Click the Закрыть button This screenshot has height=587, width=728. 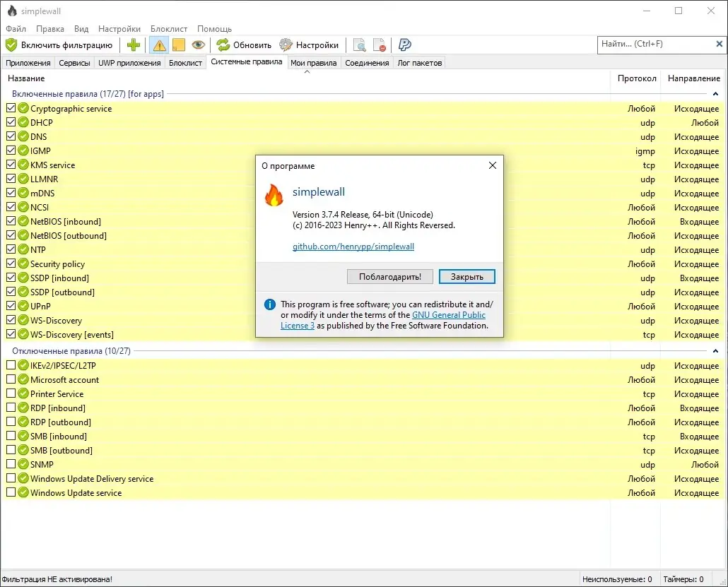point(467,277)
